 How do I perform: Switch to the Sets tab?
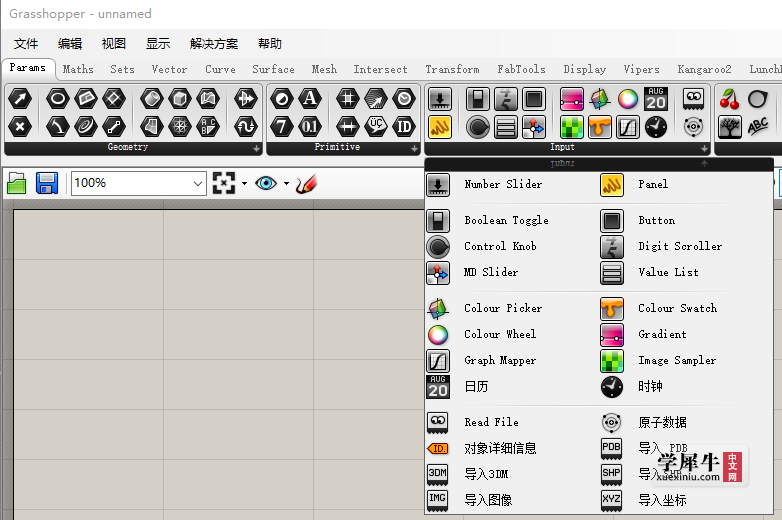click(122, 69)
